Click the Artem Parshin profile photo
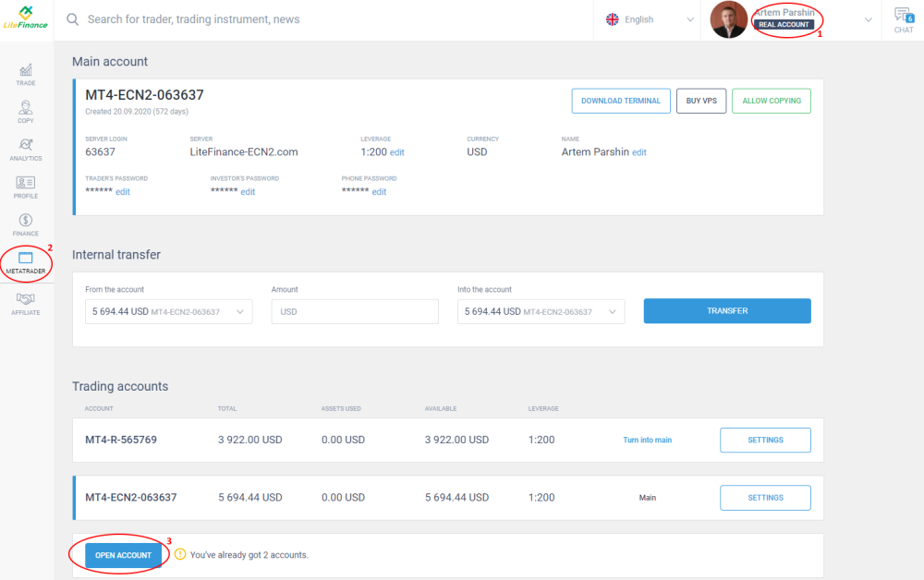 pos(728,20)
